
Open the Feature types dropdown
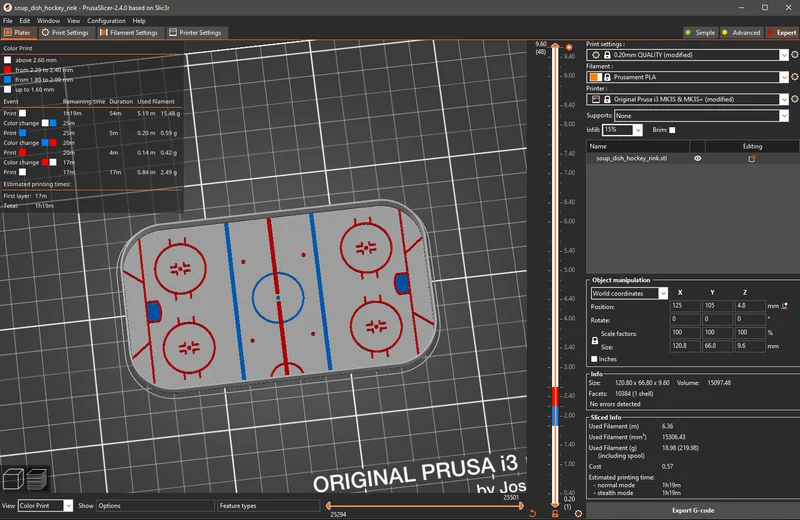point(268,506)
